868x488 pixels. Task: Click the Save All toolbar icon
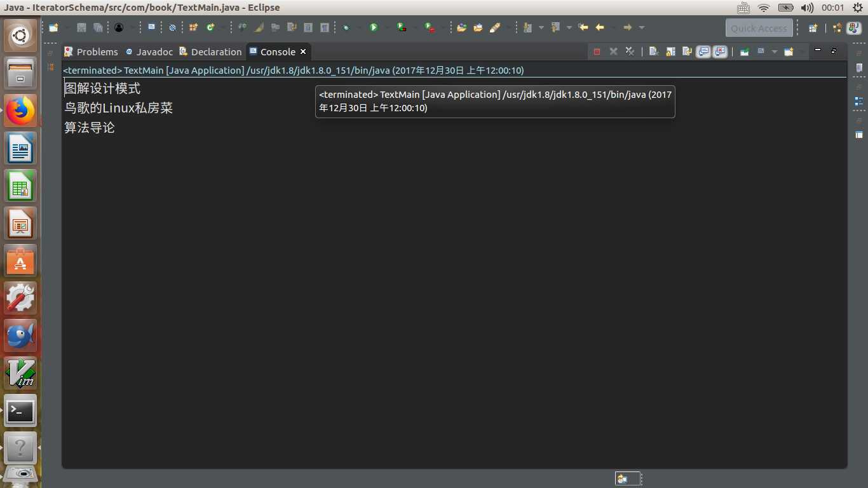[x=98, y=27]
